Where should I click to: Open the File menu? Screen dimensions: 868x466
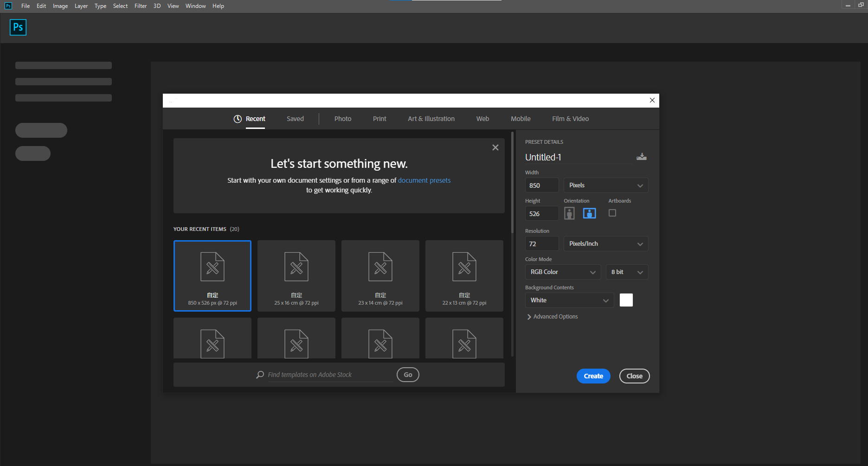click(26, 6)
